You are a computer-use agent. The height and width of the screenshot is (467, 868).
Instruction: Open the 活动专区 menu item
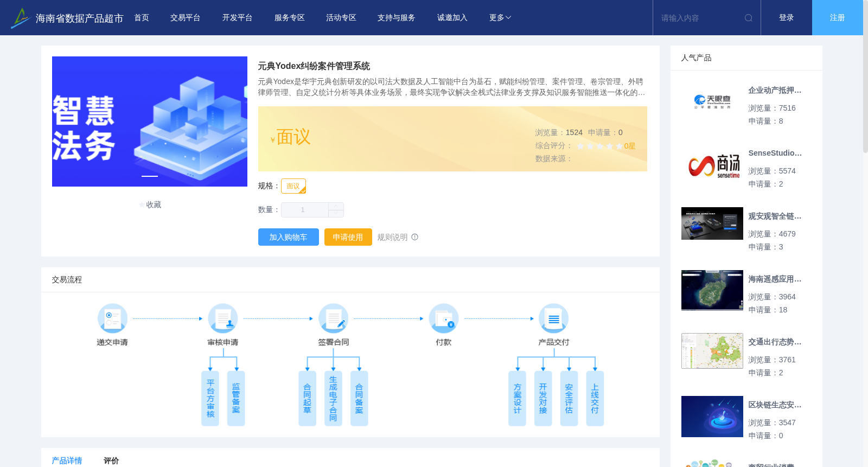pos(341,18)
